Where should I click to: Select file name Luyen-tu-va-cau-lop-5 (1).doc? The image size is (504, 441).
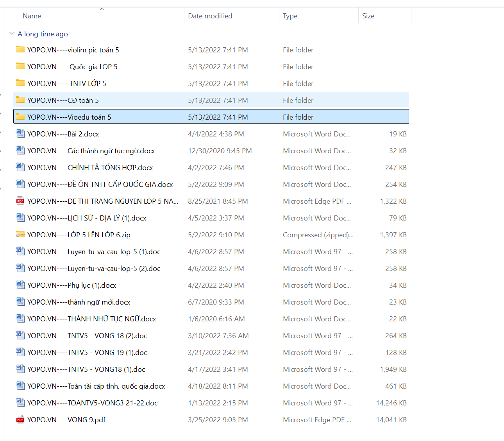coord(114,252)
